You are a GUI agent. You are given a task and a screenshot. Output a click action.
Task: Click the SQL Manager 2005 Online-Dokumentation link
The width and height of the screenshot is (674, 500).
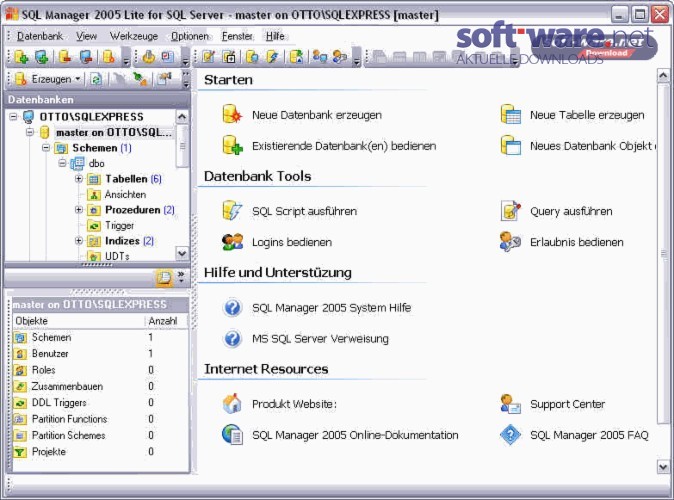tap(355, 435)
